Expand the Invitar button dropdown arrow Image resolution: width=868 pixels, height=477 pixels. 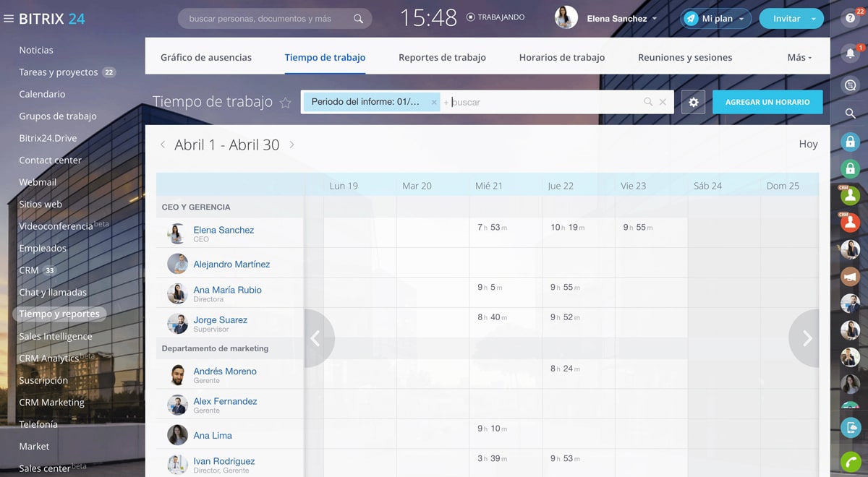point(814,19)
